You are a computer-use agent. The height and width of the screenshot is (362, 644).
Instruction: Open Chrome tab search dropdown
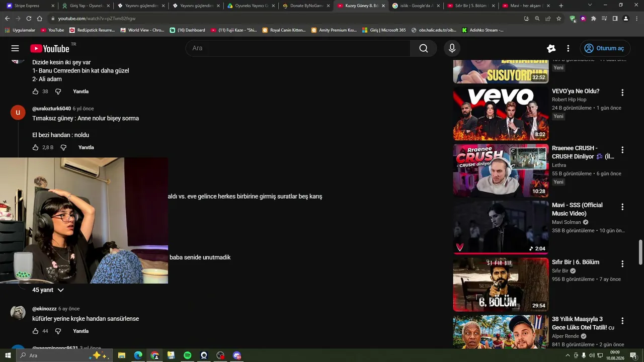590,5
